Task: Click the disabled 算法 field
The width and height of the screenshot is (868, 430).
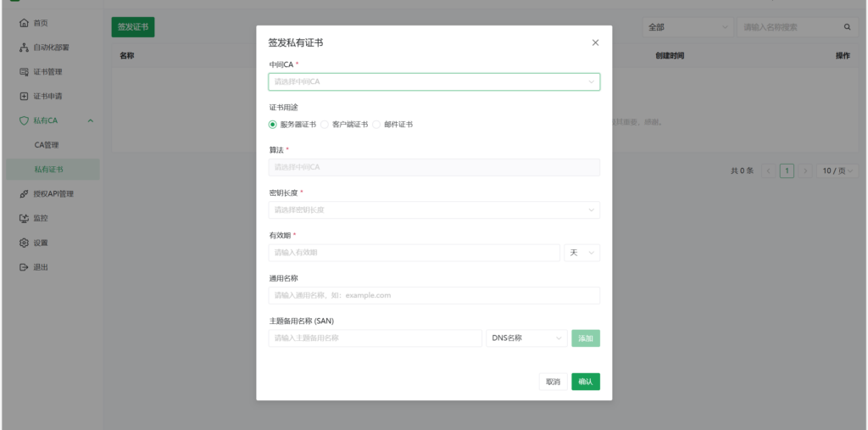Action: coord(434,167)
